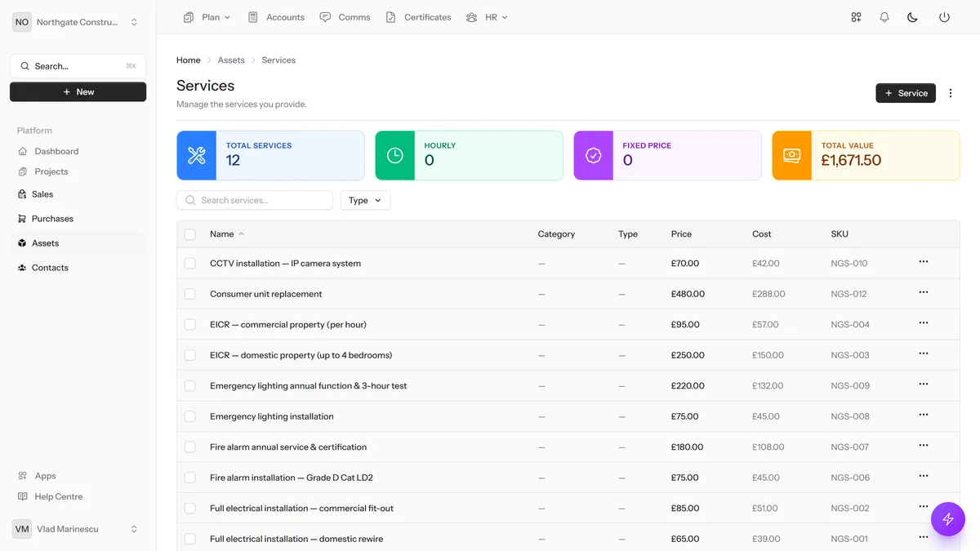Expand the Plan menu dropdown
980x551 pixels.
click(207, 17)
